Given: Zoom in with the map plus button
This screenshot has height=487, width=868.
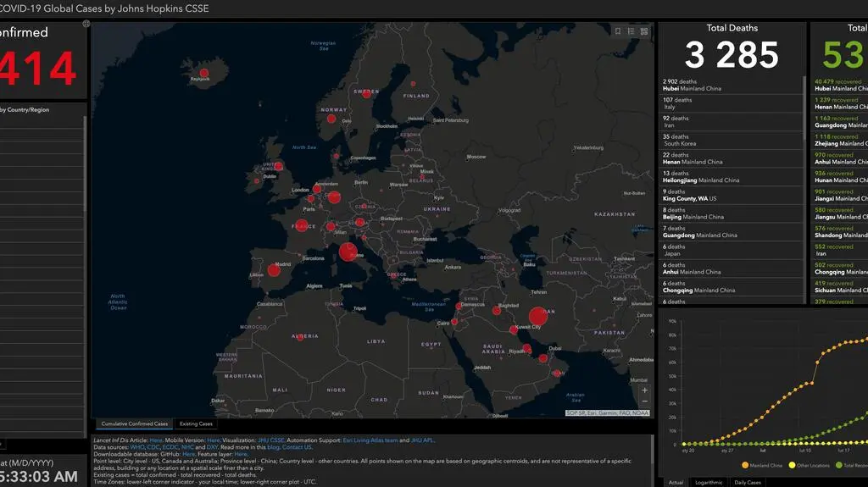Looking at the screenshot, I should coord(644,390).
